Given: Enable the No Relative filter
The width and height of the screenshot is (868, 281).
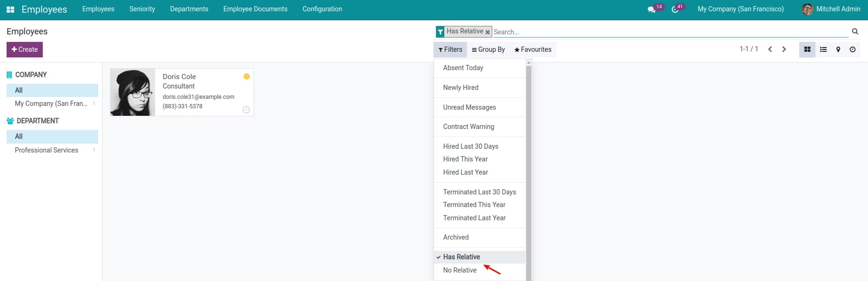Looking at the screenshot, I should tap(459, 270).
